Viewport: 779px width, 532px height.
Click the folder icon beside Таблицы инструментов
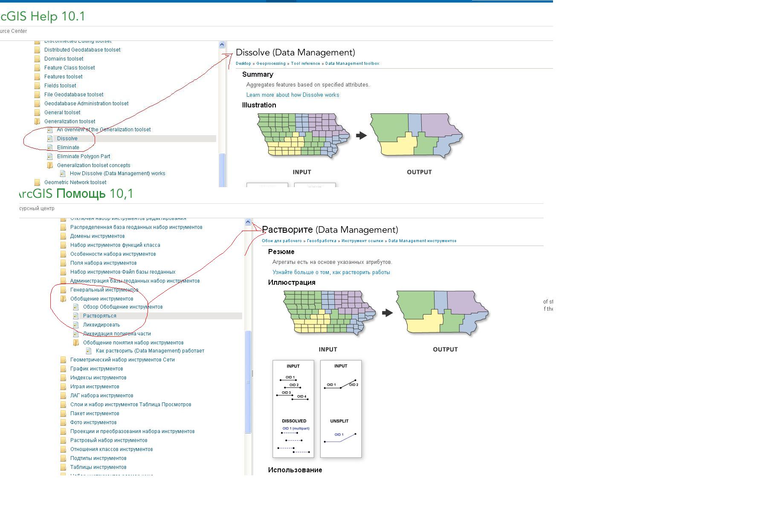click(x=64, y=467)
